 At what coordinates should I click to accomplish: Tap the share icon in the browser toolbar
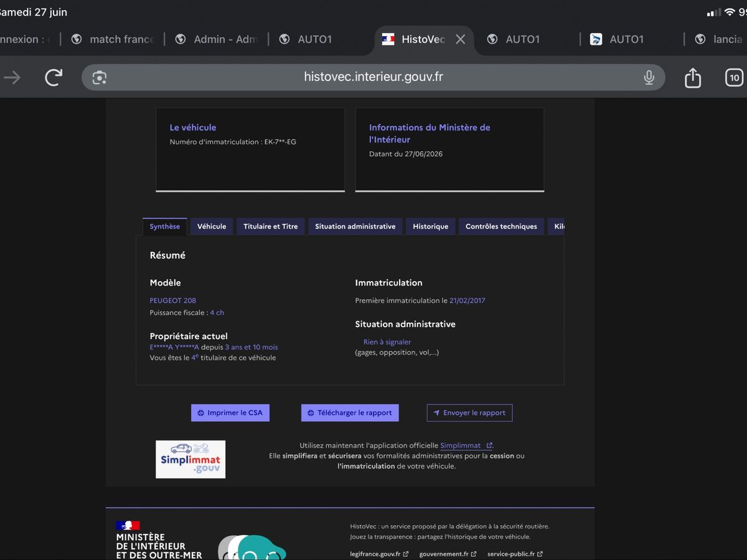[x=693, y=77]
